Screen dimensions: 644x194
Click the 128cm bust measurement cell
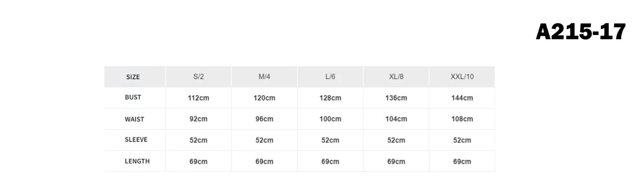tap(330, 98)
